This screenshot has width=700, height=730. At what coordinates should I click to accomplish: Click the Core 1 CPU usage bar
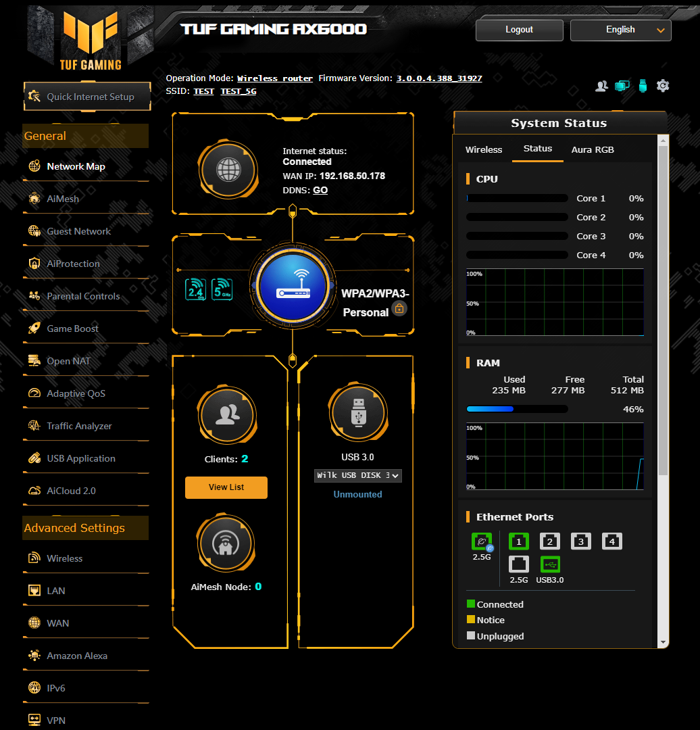tap(517, 198)
